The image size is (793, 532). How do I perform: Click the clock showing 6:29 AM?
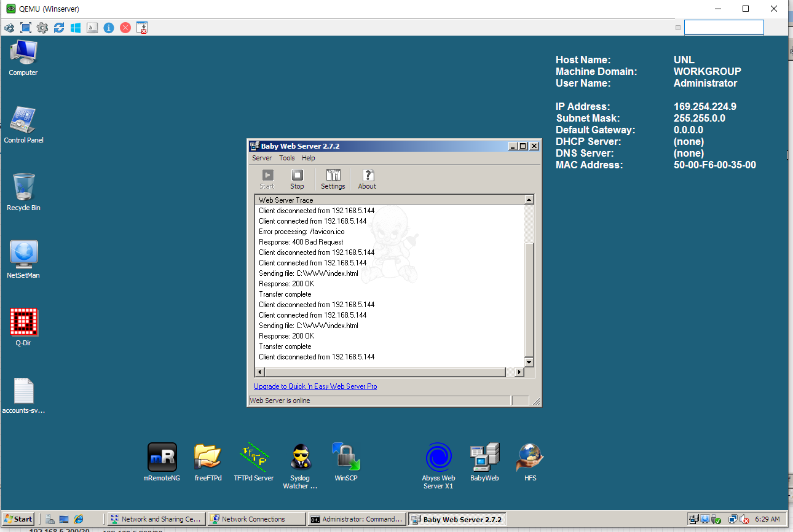[x=767, y=519]
